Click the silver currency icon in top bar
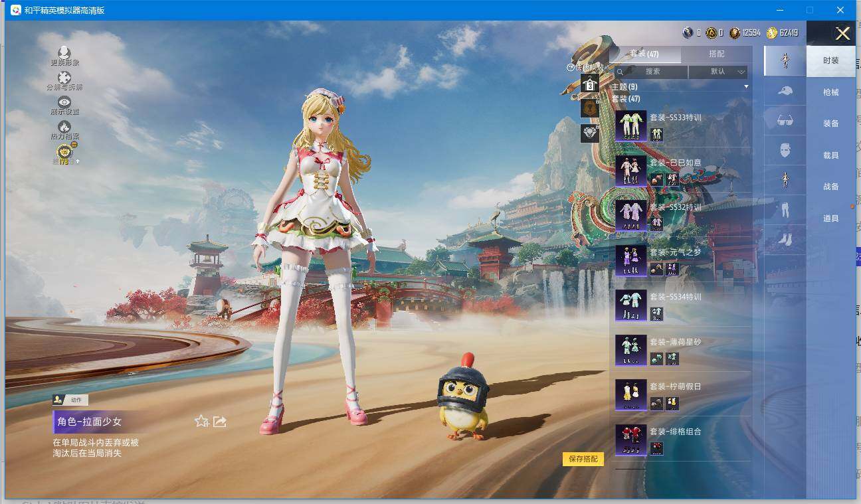Viewport: 861px width, 504px height. pyautogui.click(x=688, y=33)
